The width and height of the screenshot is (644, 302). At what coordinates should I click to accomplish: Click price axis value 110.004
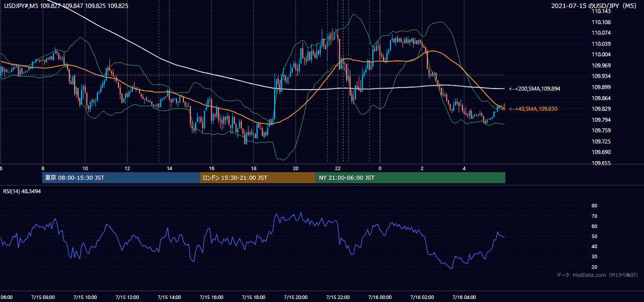(602, 54)
